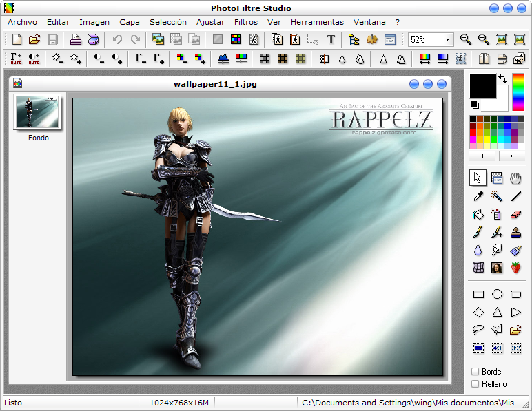Viewport: 532px width, 411px height.
Task: Choose the Clone Stamp tool
Action: pos(515,232)
